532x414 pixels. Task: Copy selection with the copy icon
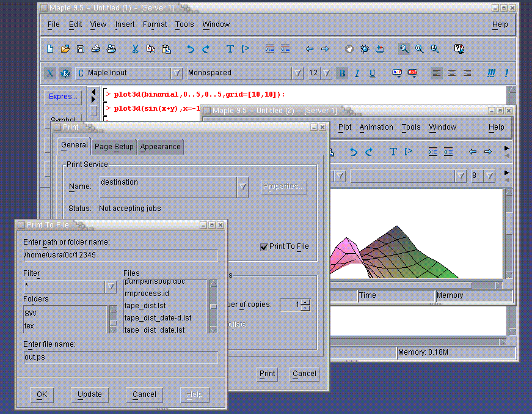coord(150,48)
